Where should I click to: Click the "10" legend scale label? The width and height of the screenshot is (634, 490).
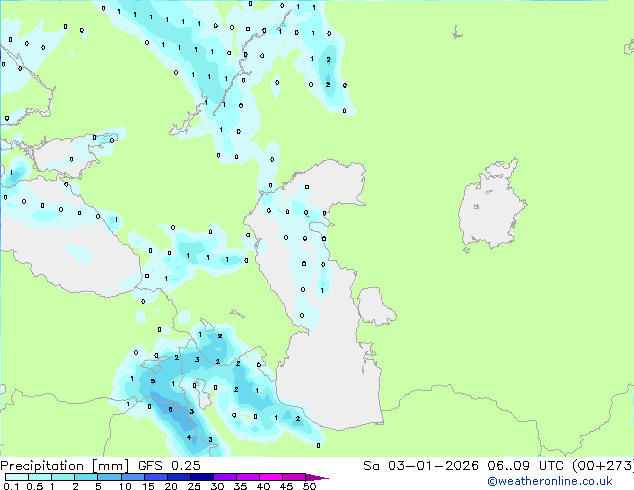(x=125, y=486)
